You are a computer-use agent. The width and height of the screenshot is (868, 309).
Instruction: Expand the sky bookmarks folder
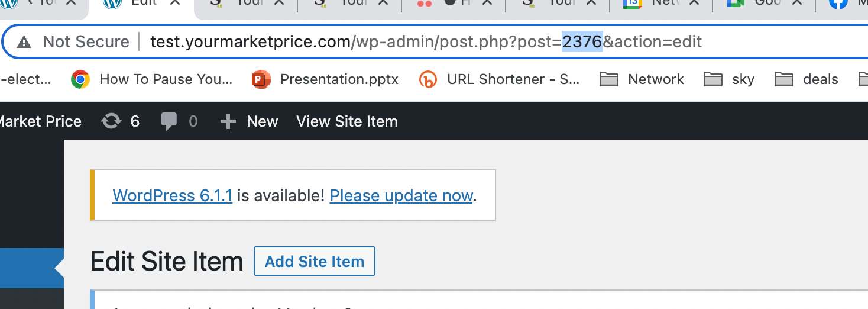click(730, 79)
